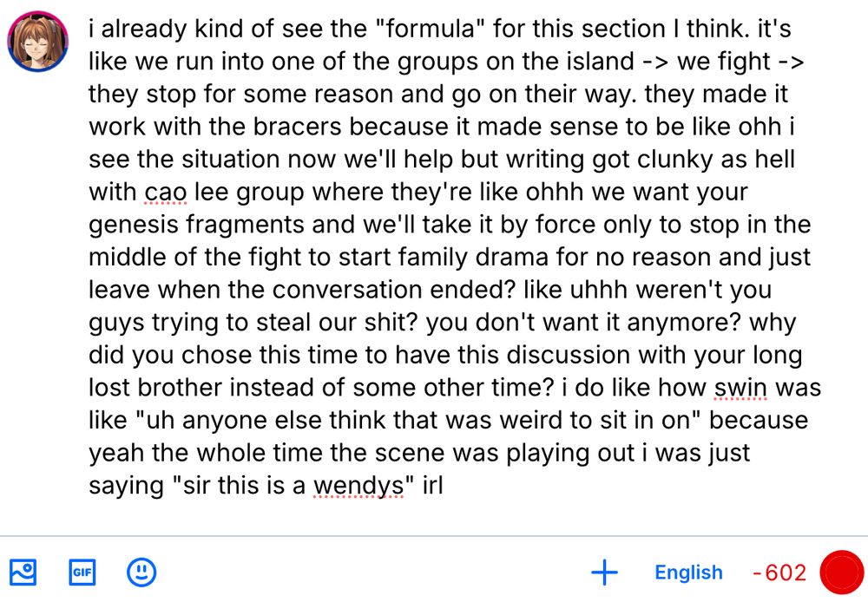Screen dimensions: 868x602
Task: Select the smiley face icon
Action: [141, 573]
